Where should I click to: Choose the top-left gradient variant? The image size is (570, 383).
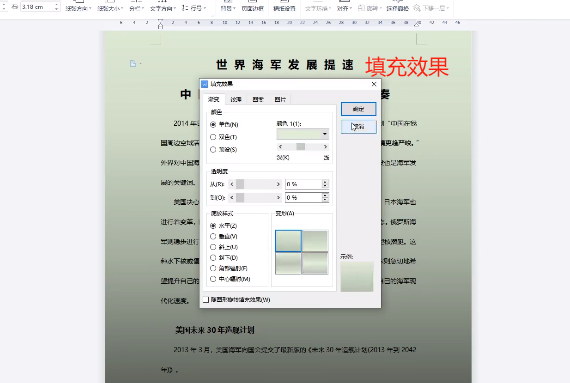(288, 241)
